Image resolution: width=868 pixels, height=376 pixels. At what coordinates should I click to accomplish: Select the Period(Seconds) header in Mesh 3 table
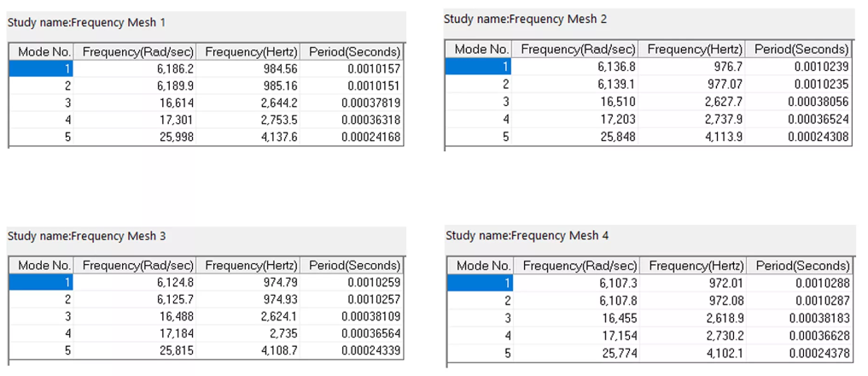352,266
